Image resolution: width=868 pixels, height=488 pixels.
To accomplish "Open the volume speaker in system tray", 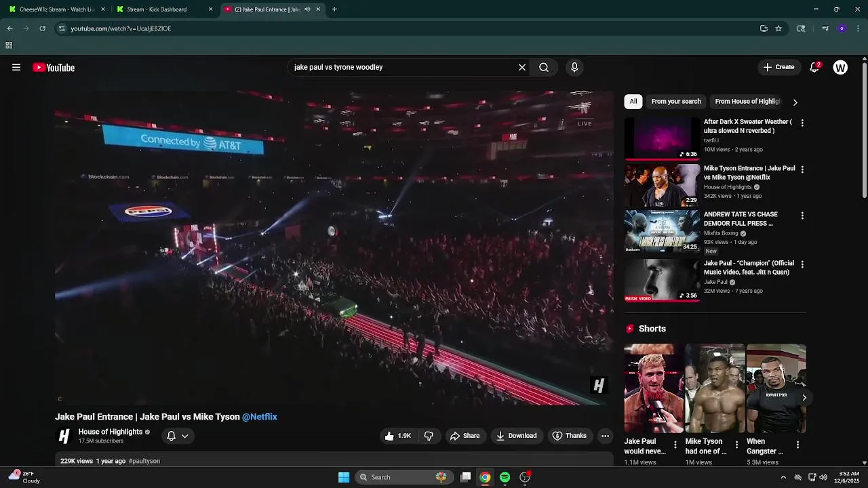I will (x=823, y=477).
